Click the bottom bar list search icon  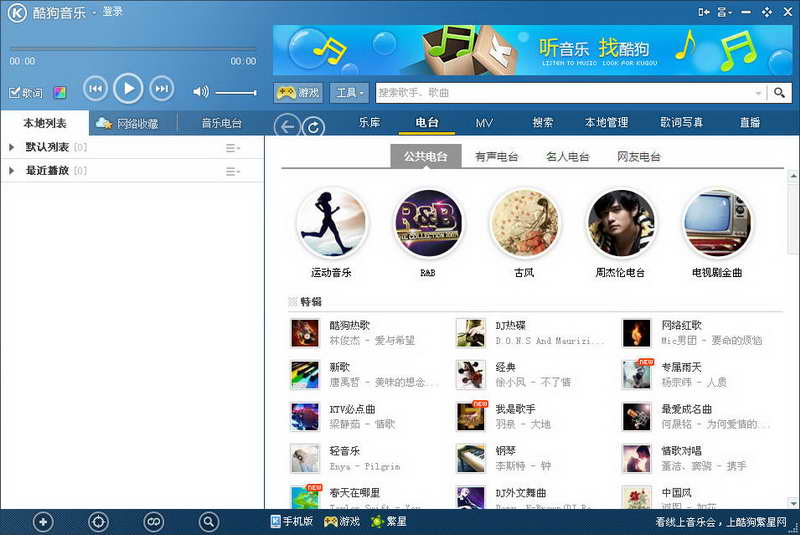pyautogui.click(x=209, y=522)
